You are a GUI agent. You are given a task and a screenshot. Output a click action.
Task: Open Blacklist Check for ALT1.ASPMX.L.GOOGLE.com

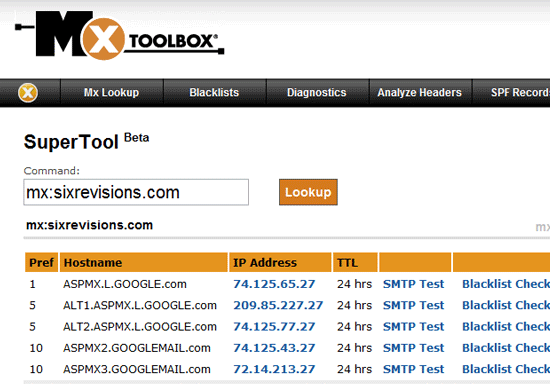[506, 305]
